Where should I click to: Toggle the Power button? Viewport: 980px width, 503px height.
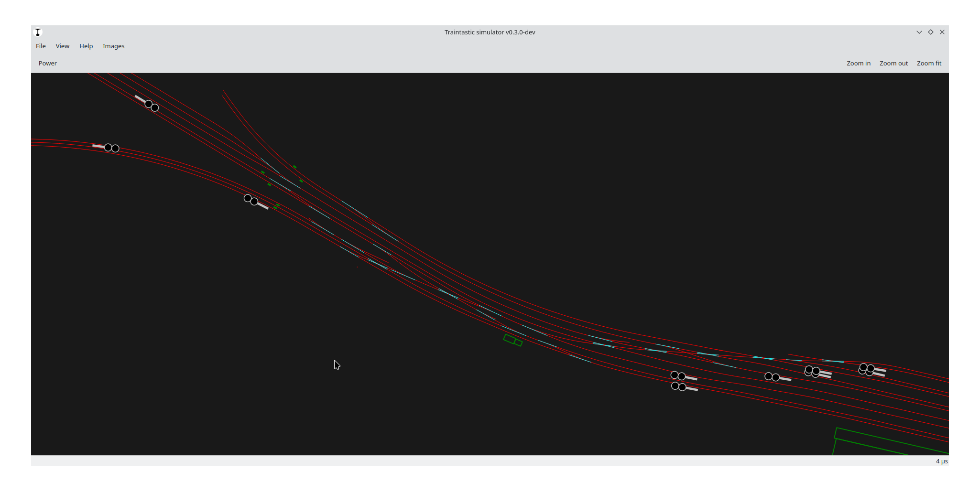click(x=48, y=63)
